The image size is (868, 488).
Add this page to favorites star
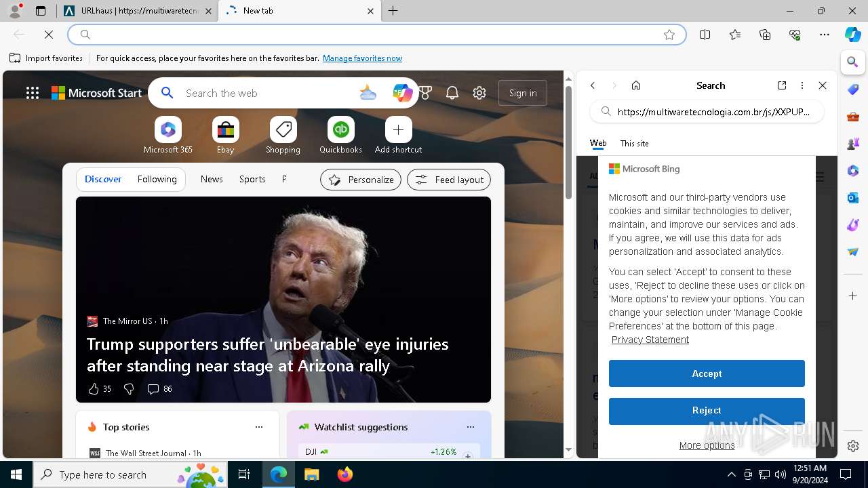669,35
